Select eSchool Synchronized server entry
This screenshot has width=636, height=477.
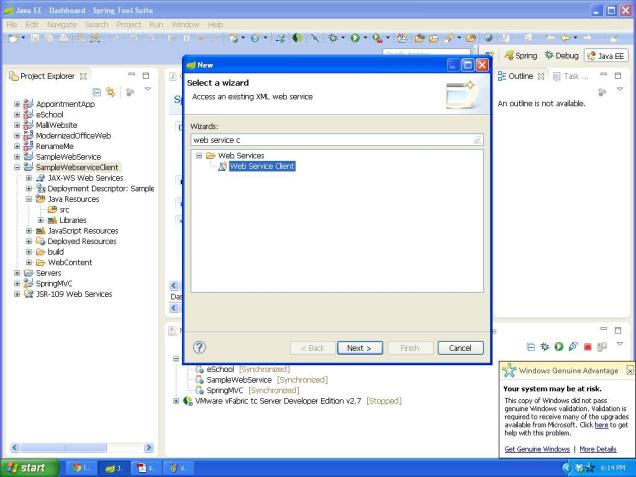pyautogui.click(x=243, y=369)
